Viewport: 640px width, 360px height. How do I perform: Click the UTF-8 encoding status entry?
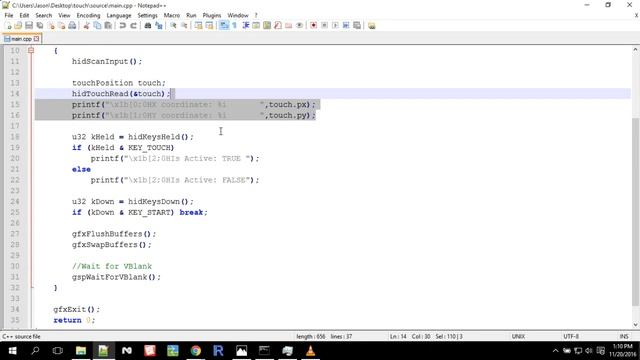tap(571, 336)
